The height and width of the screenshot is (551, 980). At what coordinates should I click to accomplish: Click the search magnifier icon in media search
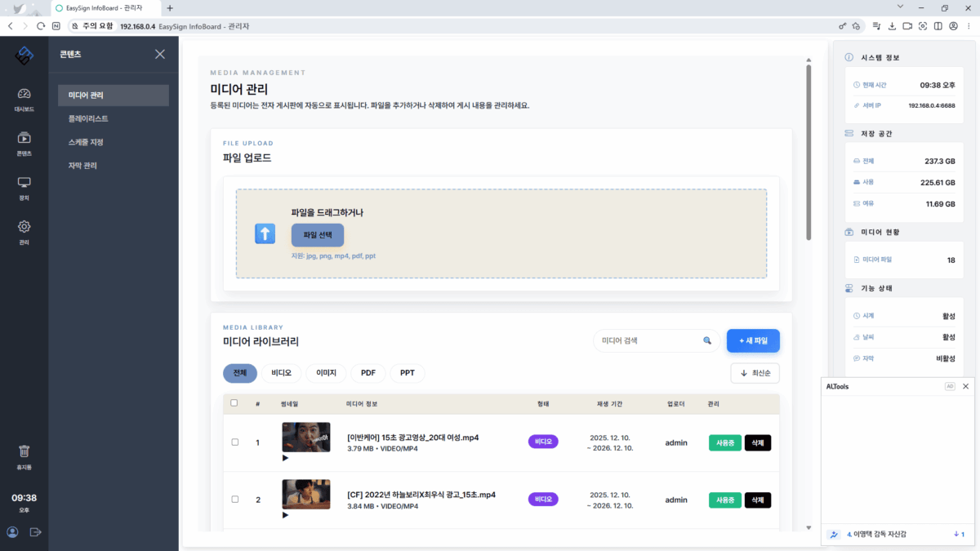click(707, 340)
